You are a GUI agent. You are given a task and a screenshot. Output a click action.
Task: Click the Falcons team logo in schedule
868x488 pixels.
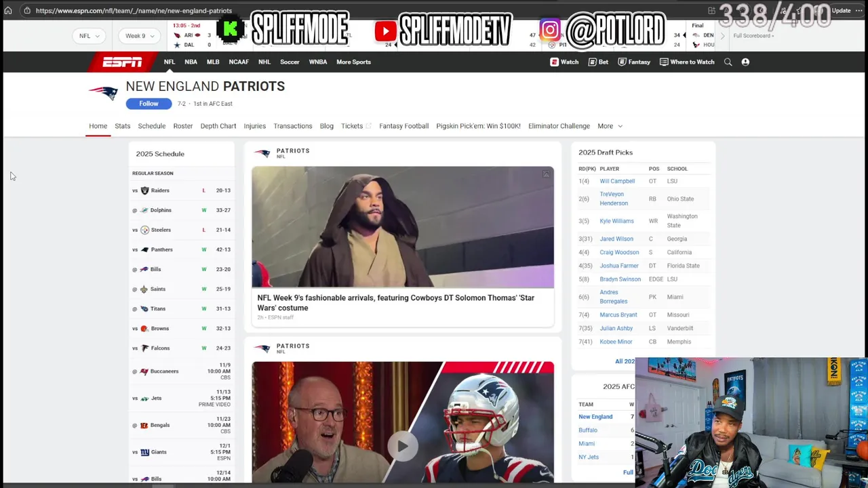pos(144,348)
